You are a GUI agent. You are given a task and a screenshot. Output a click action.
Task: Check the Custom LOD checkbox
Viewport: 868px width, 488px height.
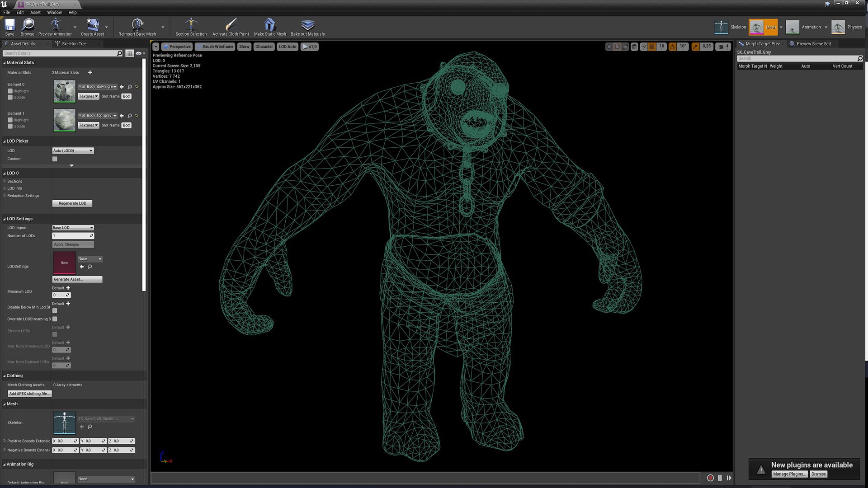click(x=55, y=159)
